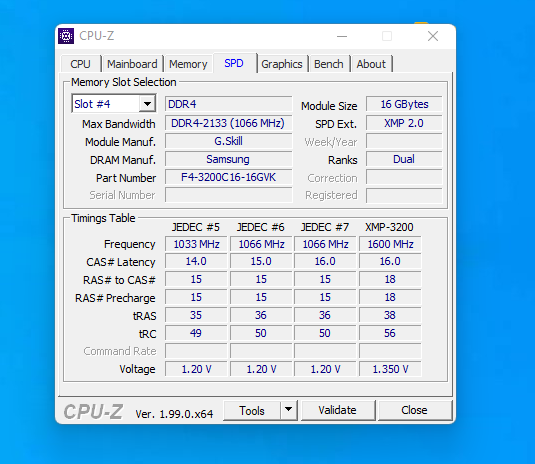Go to the Memory tab

tap(188, 64)
